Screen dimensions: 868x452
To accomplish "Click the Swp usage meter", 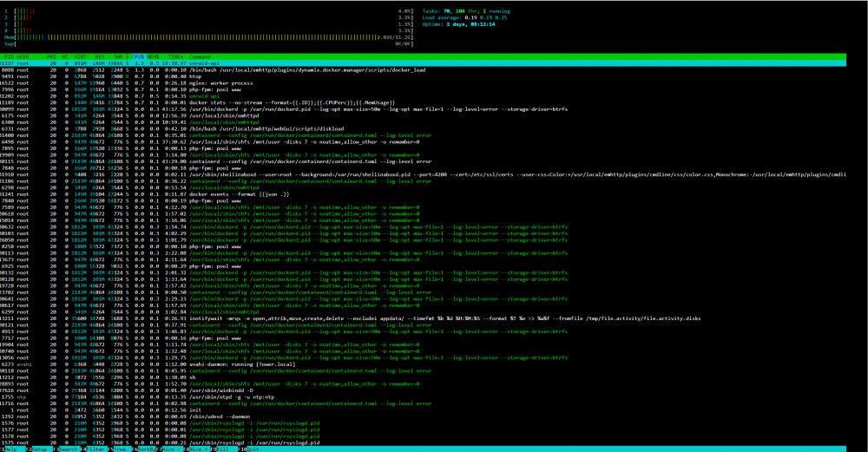I will pos(208,43).
